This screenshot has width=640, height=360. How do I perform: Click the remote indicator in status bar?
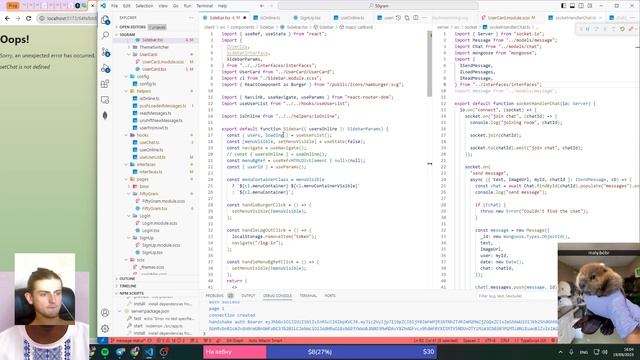click(x=103, y=340)
